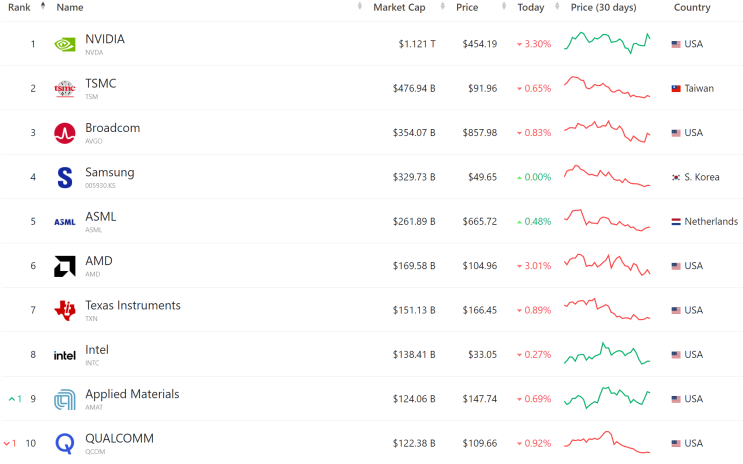Sort by Market Cap column header
743x464 pixels.
(399, 7)
